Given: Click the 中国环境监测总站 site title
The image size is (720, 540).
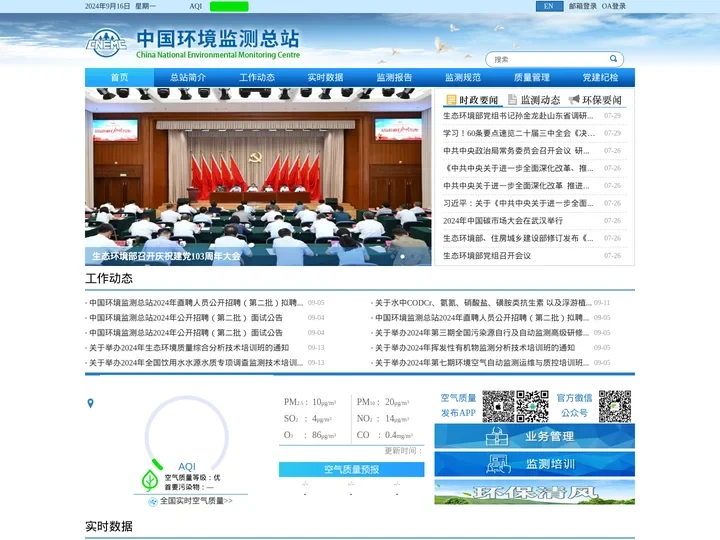Looking at the screenshot, I should [x=218, y=39].
